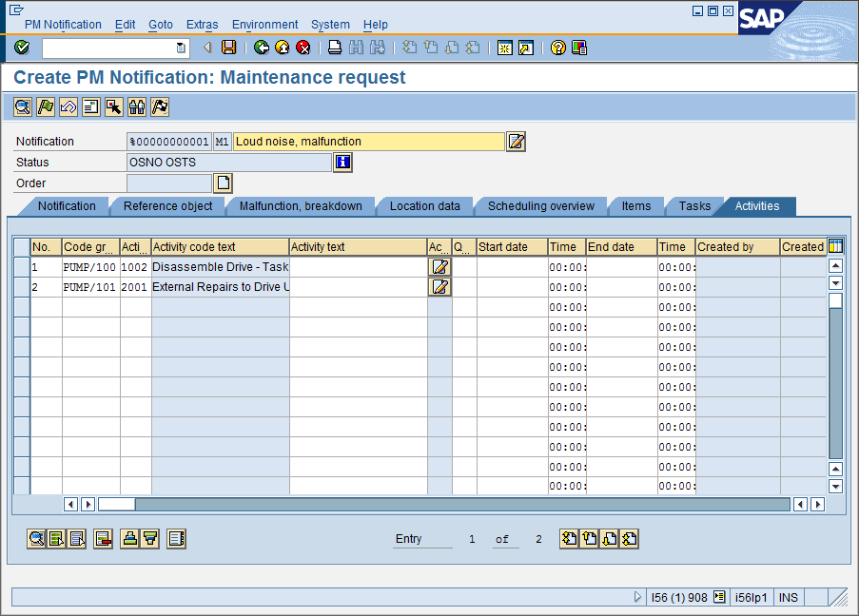The width and height of the screenshot is (859, 616).
Task: Click the scroll right arrow at table bottom
Action: coord(817,504)
